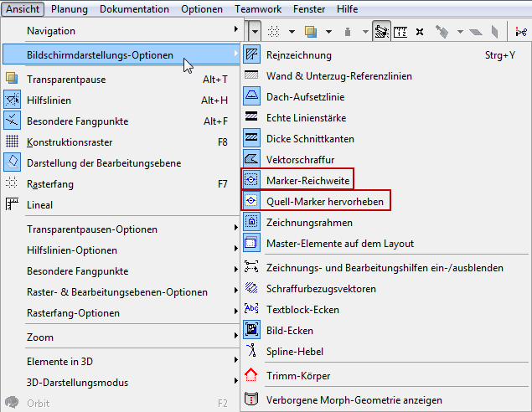This screenshot has width=532, height=412.
Task: Expand Rasterfang-Optionen submenu
Action: pyautogui.click(x=121, y=313)
